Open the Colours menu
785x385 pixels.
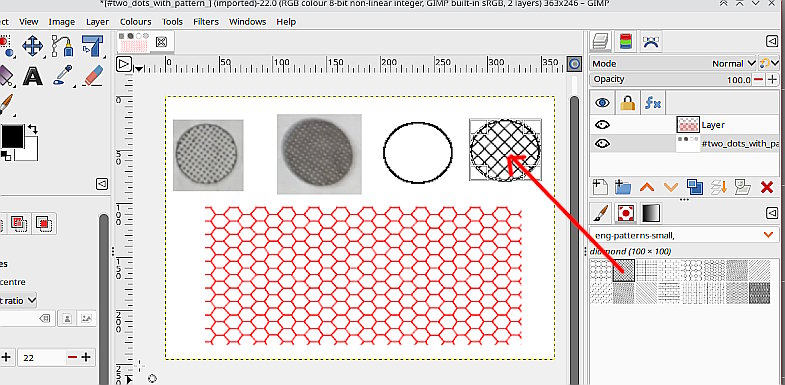(x=135, y=22)
